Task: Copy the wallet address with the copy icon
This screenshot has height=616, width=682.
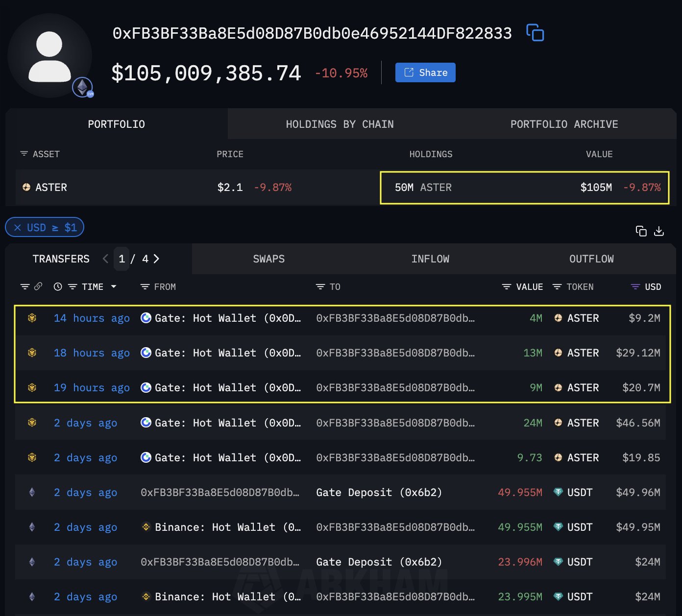Action: click(x=535, y=33)
